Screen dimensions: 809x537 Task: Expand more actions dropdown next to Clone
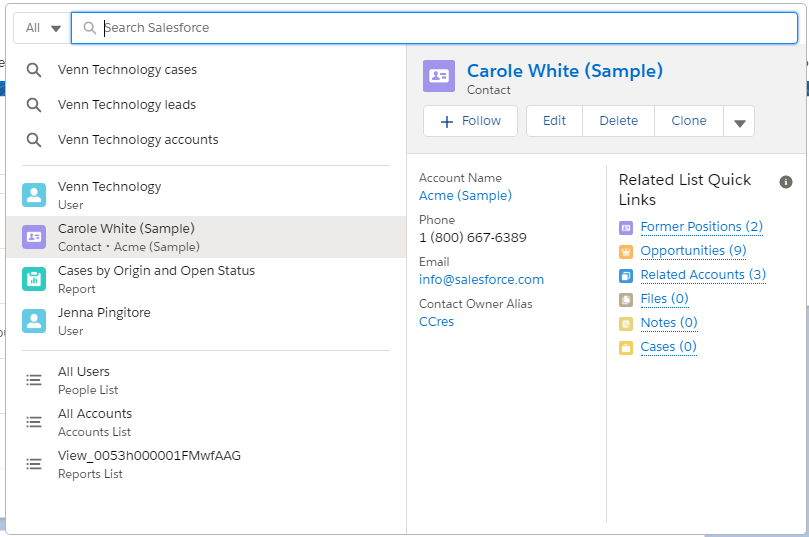tap(739, 122)
